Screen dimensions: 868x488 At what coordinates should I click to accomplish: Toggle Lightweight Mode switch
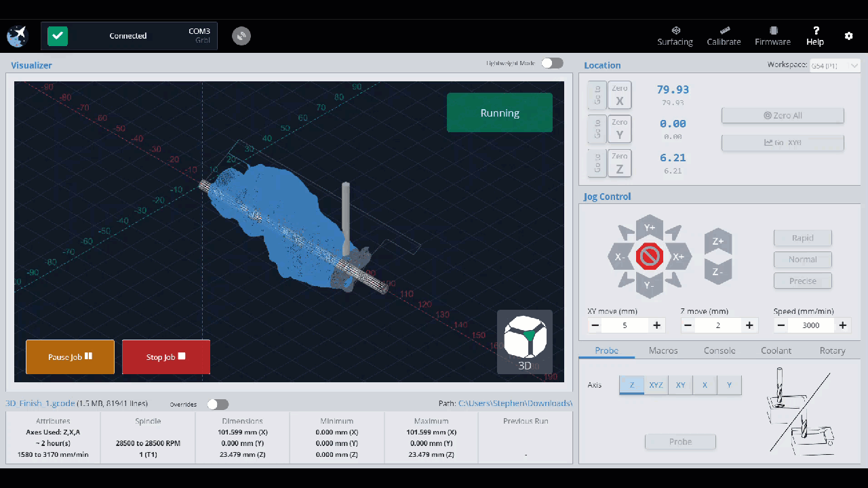[x=552, y=63]
